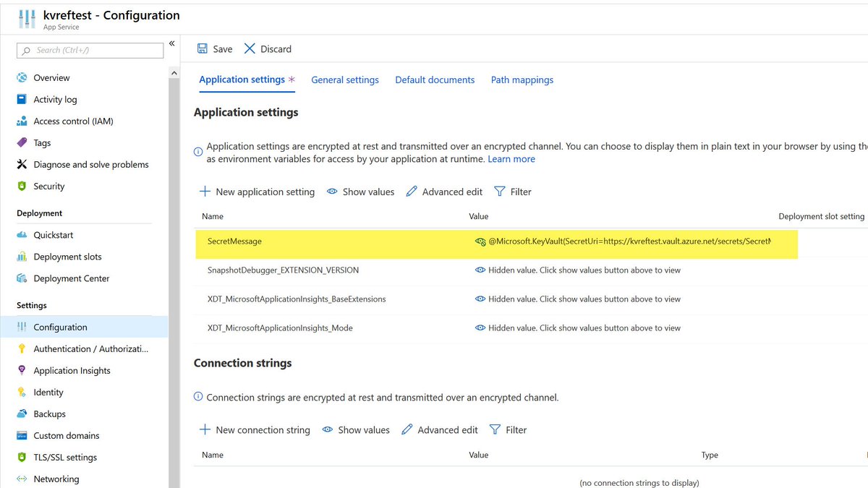Click the connection strings Type column header
The image size is (868, 488).
pos(710,455)
